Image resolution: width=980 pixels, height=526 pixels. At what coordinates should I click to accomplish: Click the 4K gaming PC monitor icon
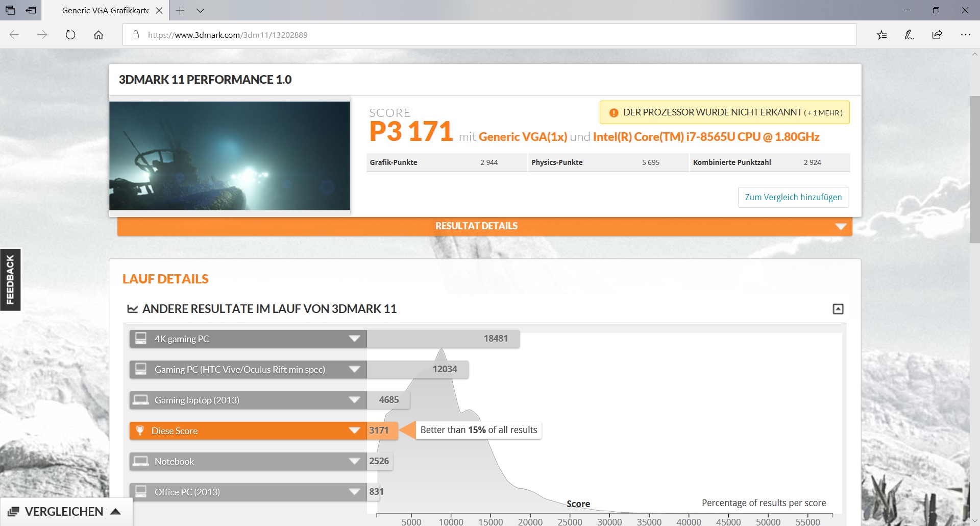coord(141,338)
